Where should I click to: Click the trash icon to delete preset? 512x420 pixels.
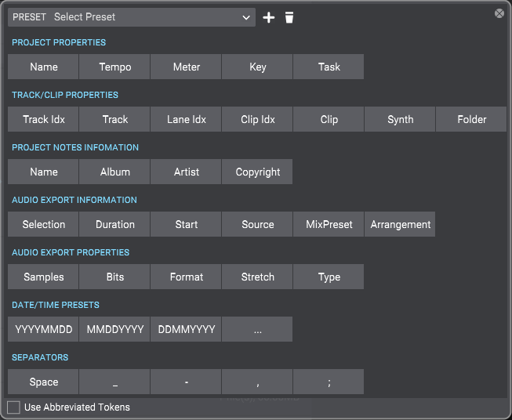click(x=289, y=17)
